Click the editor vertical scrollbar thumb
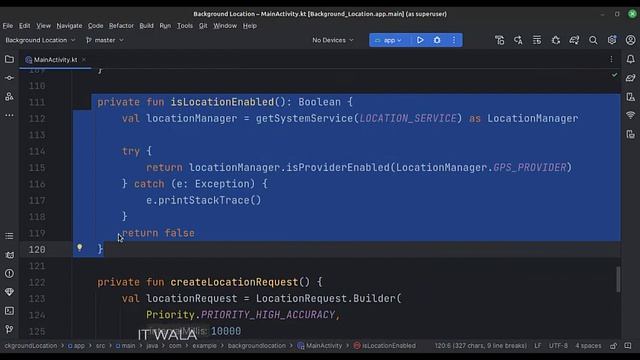Screen dimensions: 640x360 tap(618, 279)
